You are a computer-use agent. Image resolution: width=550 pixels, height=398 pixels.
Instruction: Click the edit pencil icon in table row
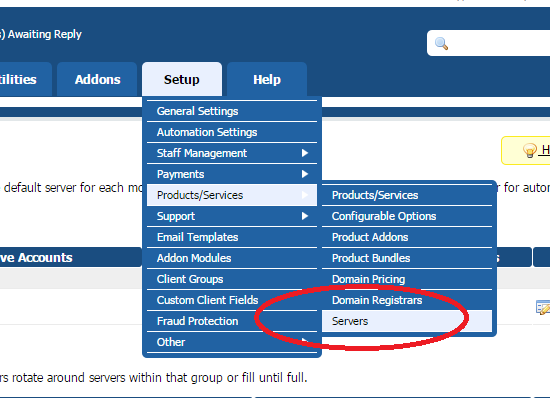click(543, 308)
